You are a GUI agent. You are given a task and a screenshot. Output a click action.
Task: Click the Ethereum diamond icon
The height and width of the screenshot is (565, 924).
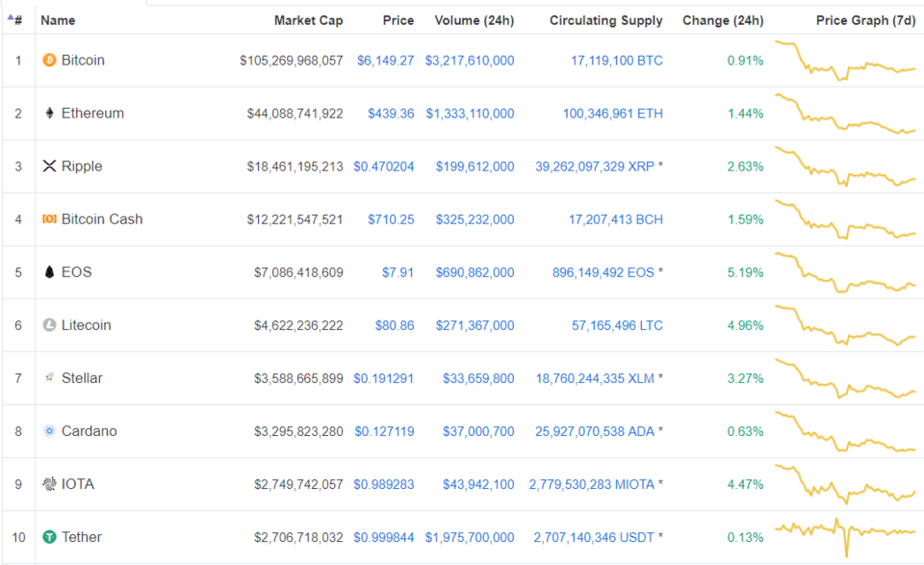click(x=49, y=114)
